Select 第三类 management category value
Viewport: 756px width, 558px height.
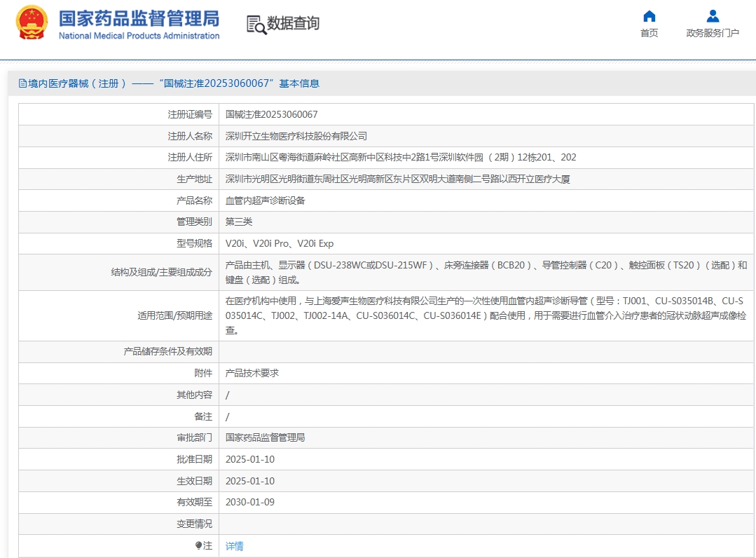point(239,222)
